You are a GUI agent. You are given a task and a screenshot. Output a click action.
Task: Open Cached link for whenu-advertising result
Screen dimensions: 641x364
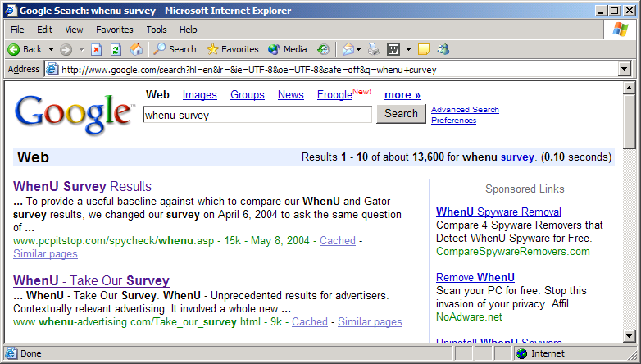[x=310, y=322]
